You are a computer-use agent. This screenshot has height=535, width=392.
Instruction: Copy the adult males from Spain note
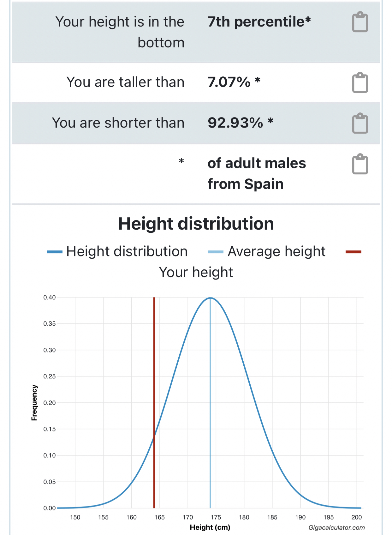tap(360, 164)
